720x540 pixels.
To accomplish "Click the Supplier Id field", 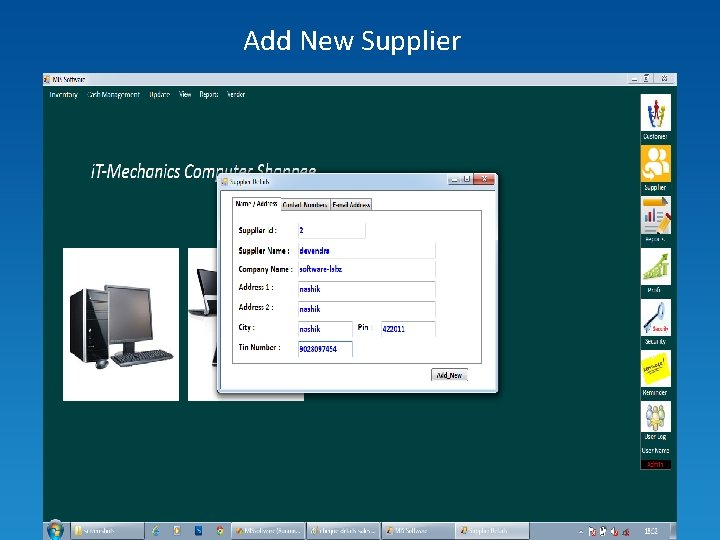I will tap(332, 231).
